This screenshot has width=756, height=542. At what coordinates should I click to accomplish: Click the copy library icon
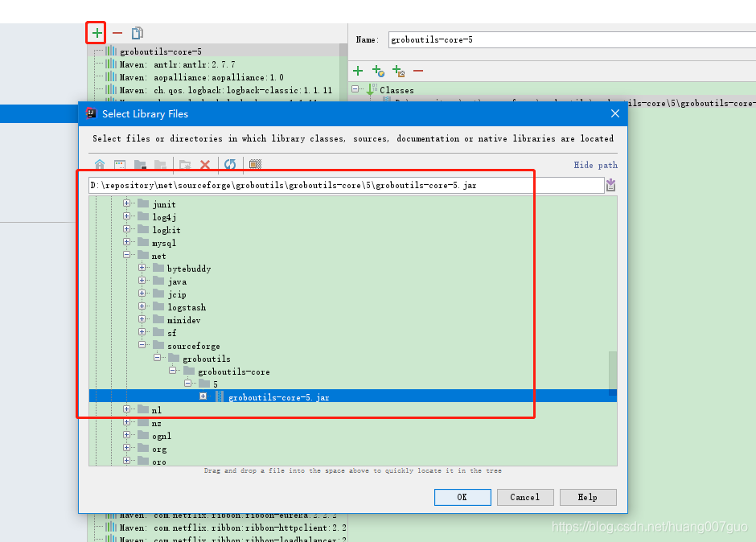click(x=138, y=33)
